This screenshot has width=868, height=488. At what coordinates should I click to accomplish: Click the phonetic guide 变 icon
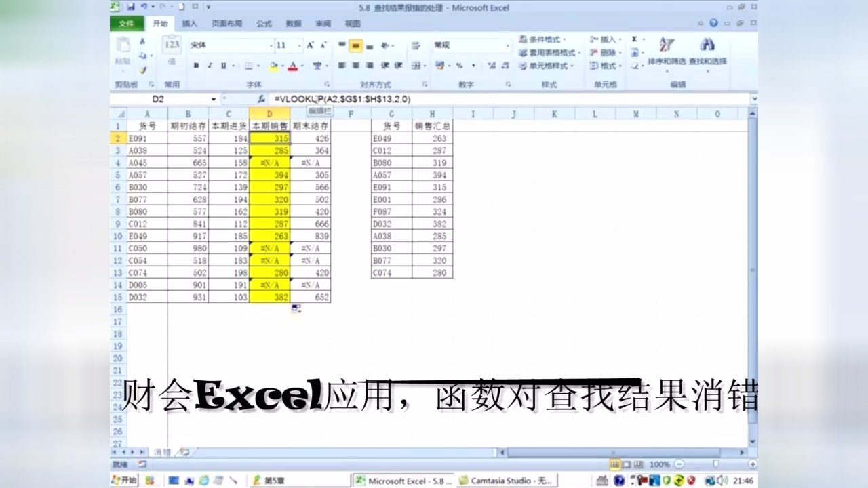click(x=317, y=66)
